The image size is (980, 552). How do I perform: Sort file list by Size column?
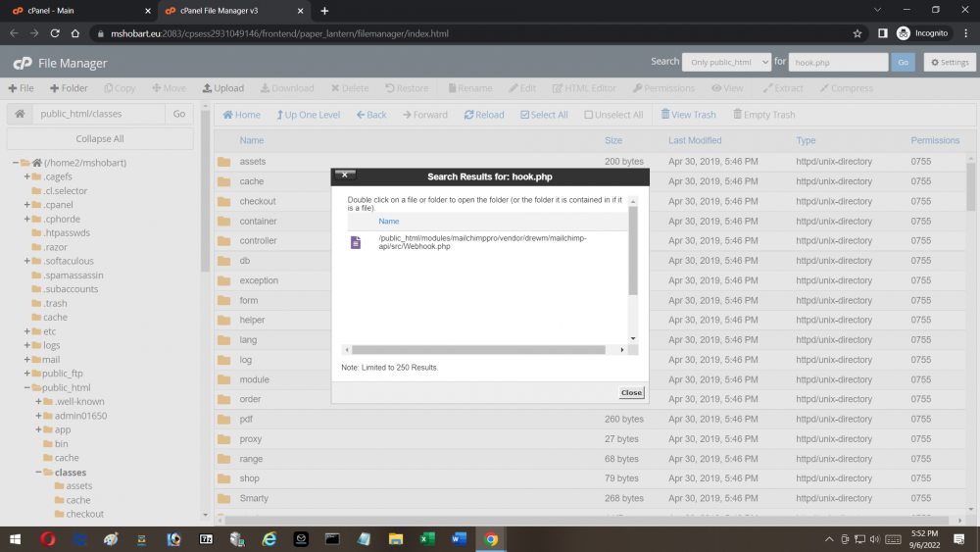point(613,140)
